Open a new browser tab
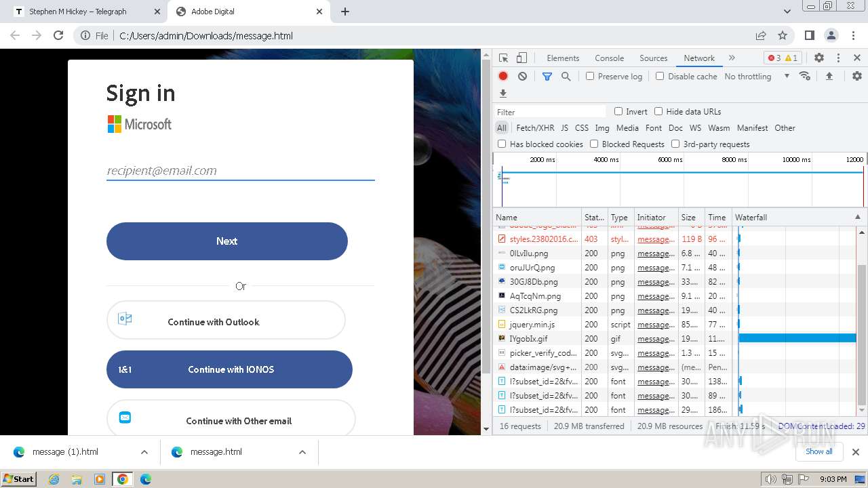868x488 pixels. (344, 12)
